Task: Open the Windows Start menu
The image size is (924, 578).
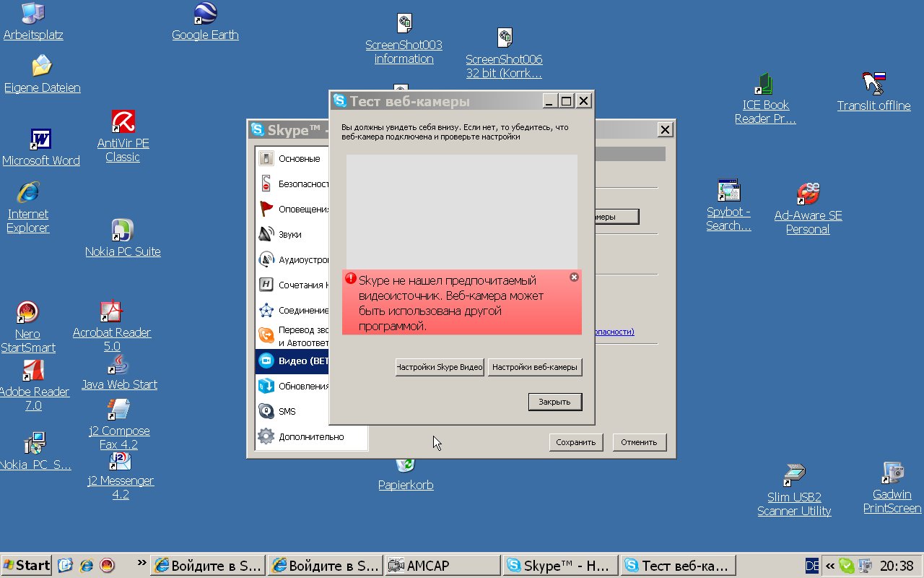Action: 26,565
